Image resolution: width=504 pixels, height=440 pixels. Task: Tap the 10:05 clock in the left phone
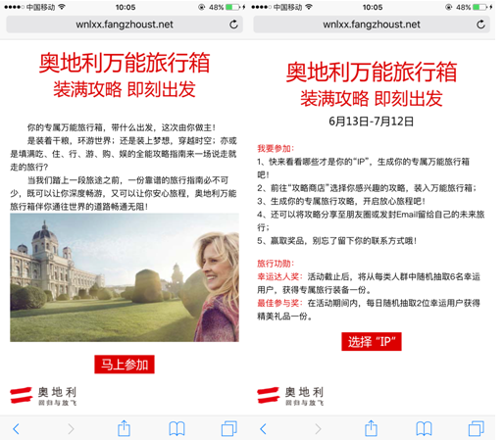click(126, 7)
